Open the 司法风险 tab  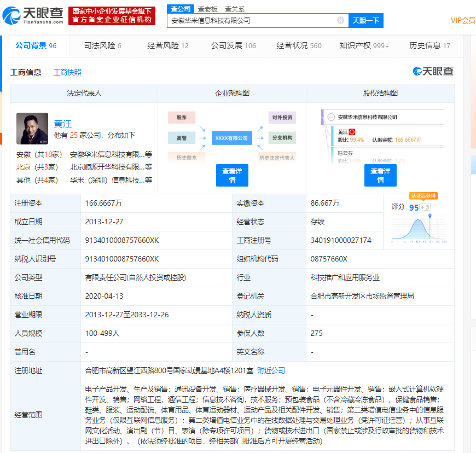tap(102, 45)
